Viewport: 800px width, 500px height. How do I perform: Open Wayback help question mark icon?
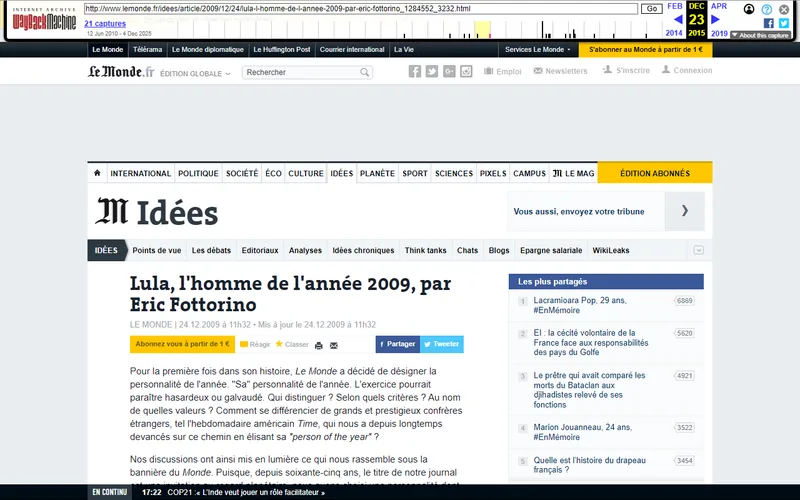coord(767,9)
